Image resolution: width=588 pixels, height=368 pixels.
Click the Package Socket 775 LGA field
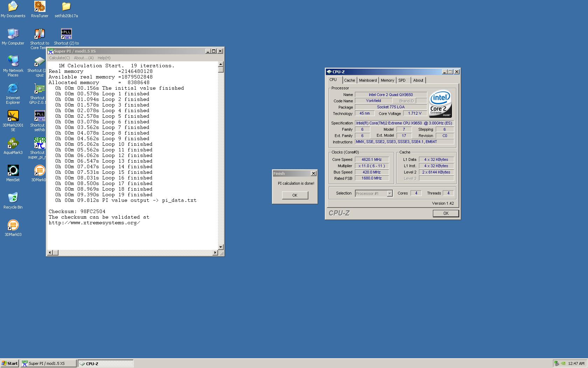pyautogui.click(x=391, y=107)
